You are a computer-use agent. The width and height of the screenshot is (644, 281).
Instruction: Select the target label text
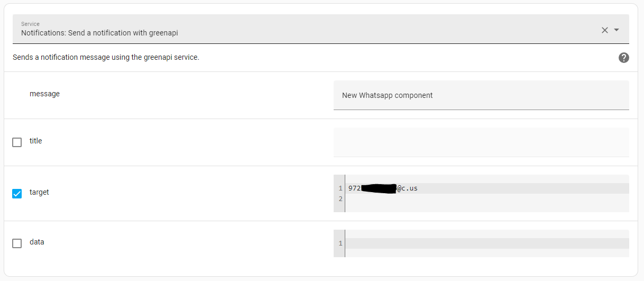[39, 192]
